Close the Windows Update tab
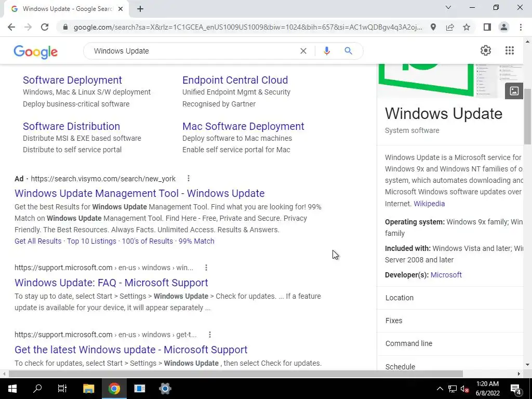Screen dimensions: 532x399 [121, 9]
